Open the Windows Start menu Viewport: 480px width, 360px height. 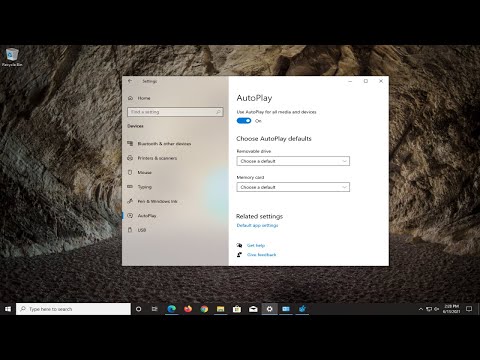click(8, 309)
